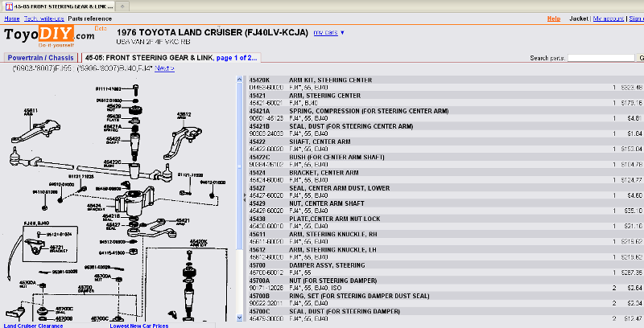Open the 'my cars' dropdown
Image resolution: width=644 pixels, height=328 pixels.
[328, 33]
